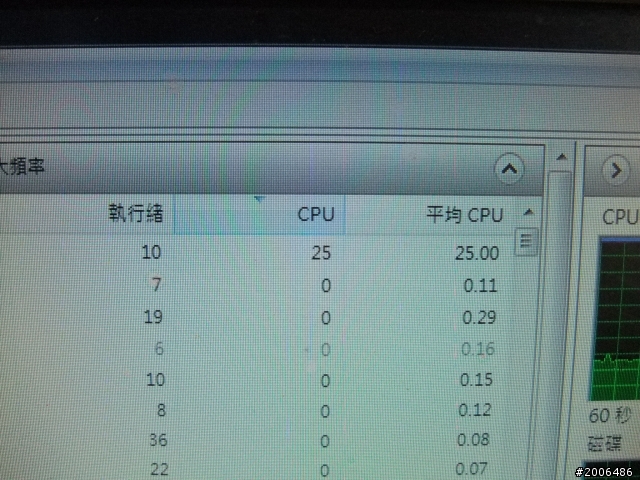Select the 25.00 average CPU value
The height and width of the screenshot is (480, 640).
477,253
